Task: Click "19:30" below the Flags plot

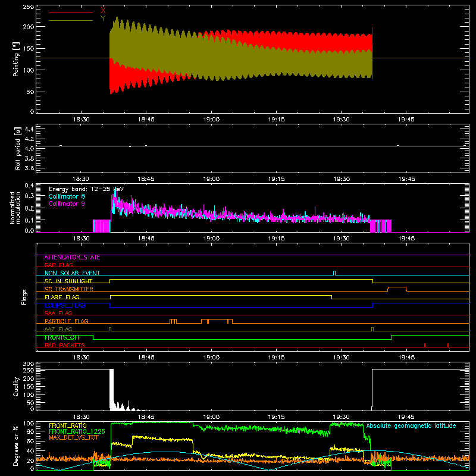Action: click(x=341, y=358)
